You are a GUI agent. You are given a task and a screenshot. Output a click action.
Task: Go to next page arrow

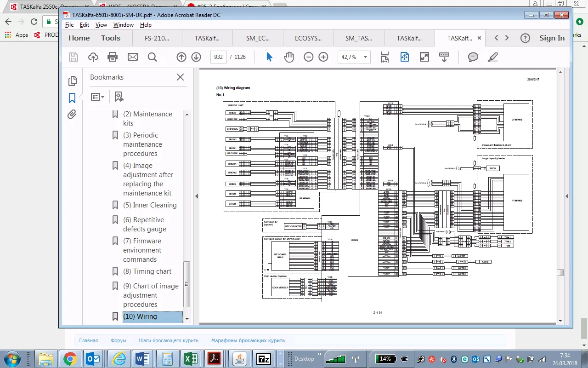[x=196, y=57]
